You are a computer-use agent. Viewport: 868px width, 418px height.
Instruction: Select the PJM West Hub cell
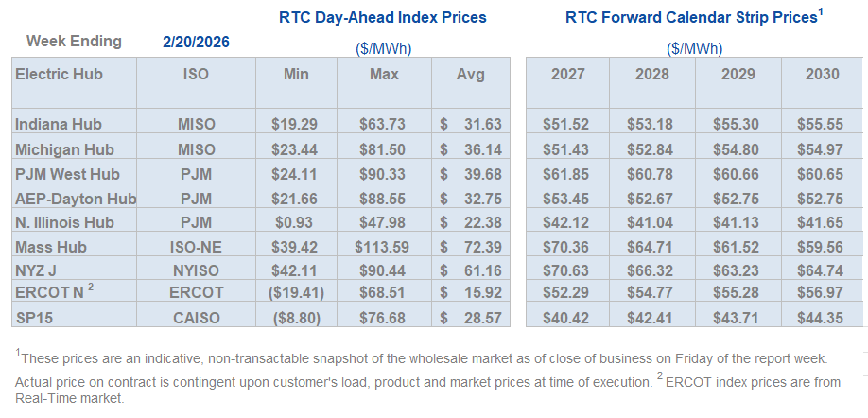(x=65, y=174)
